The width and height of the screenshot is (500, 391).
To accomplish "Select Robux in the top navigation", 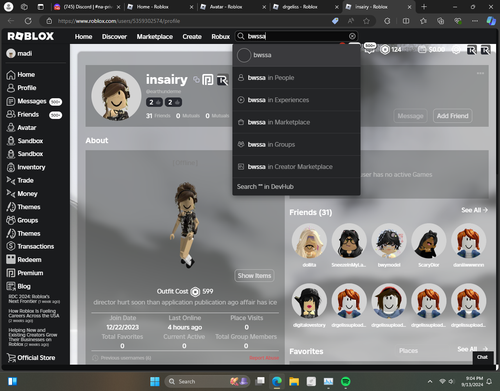I will point(221,36).
